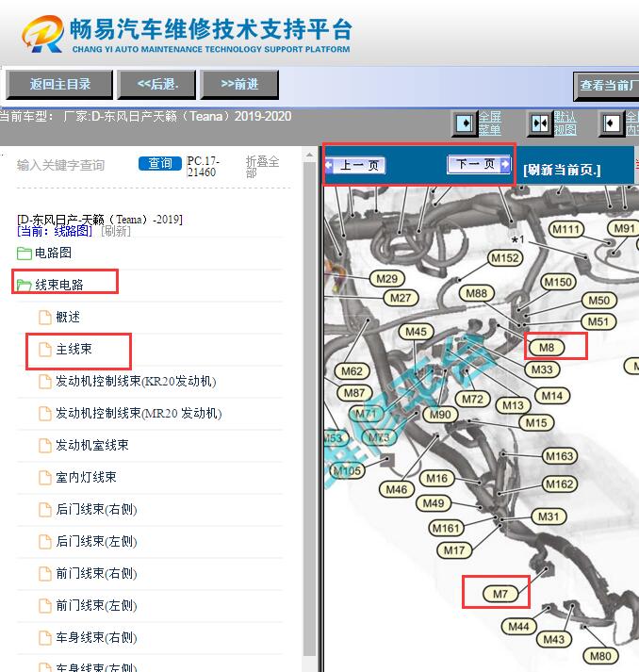Click 折叠全部 to collapse the tree
Image resolution: width=639 pixels, height=672 pixels.
click(x=262, y=167)
